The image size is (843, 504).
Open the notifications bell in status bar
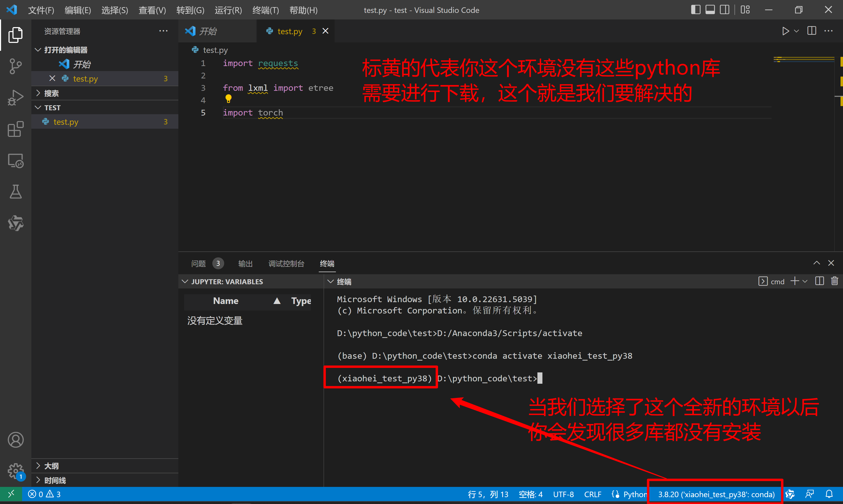click(829, 494)
